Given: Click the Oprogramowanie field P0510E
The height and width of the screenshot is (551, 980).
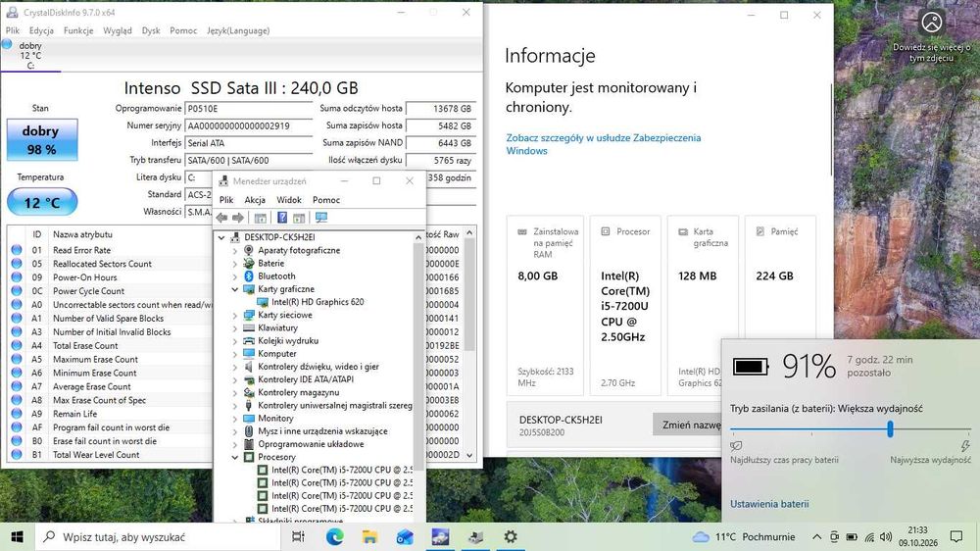Looking at the screenshot, I should click(x=248, y=109).
